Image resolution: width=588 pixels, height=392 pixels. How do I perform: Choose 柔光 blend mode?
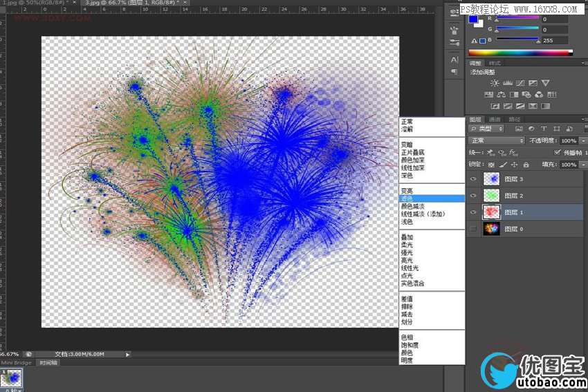432,245
